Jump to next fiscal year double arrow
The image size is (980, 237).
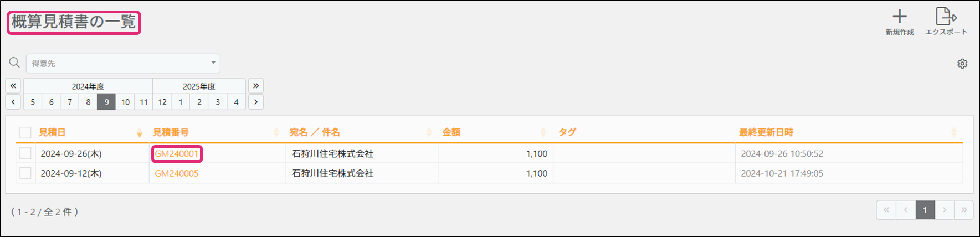(x=255, y=86)
